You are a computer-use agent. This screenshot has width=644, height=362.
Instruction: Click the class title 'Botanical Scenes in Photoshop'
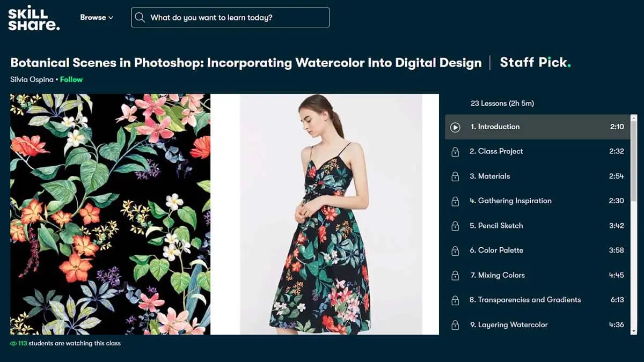coord(246,63)
